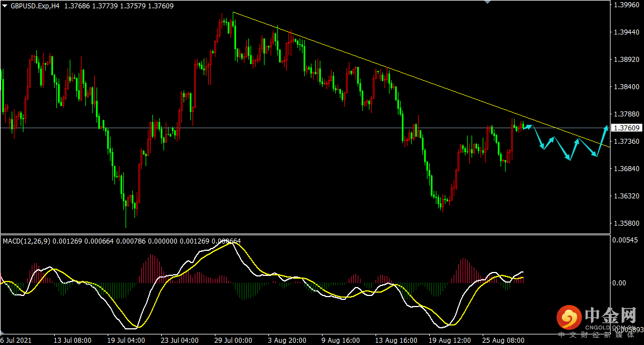
Task: Click the lowest cyan arrow tip of the zigzag
Action: 569,158
